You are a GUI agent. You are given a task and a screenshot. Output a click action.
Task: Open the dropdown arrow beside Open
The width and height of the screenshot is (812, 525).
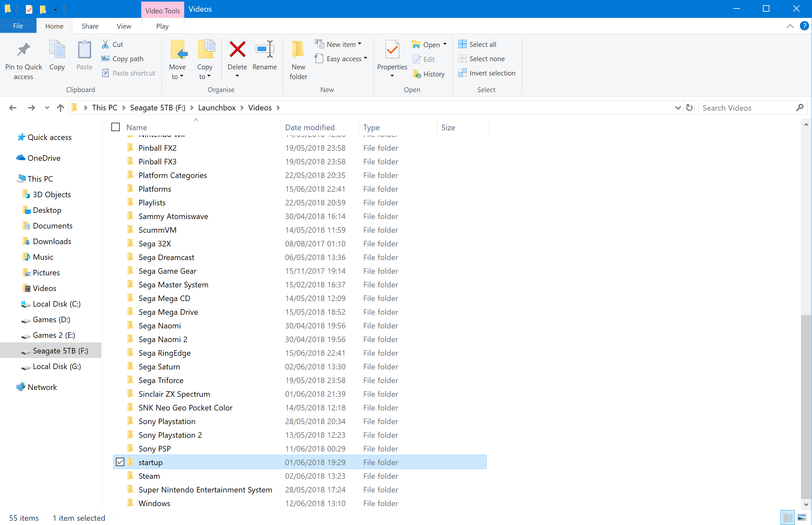coord(445,44)
